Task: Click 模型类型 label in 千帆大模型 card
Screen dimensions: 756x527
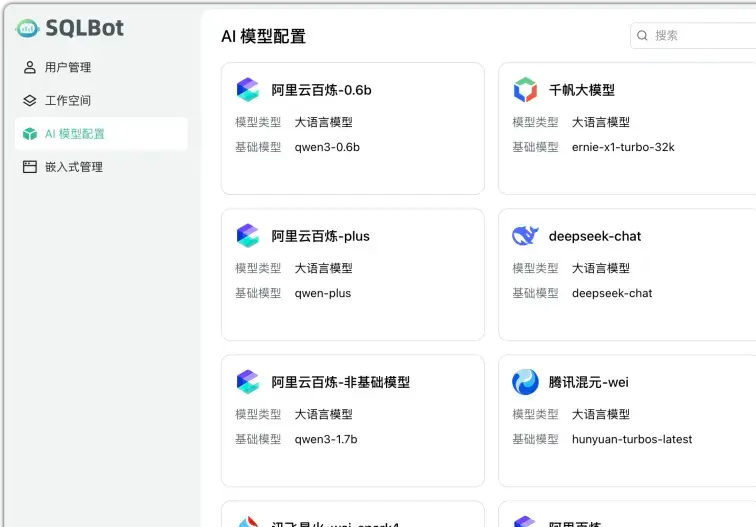Action: point(535,122)
